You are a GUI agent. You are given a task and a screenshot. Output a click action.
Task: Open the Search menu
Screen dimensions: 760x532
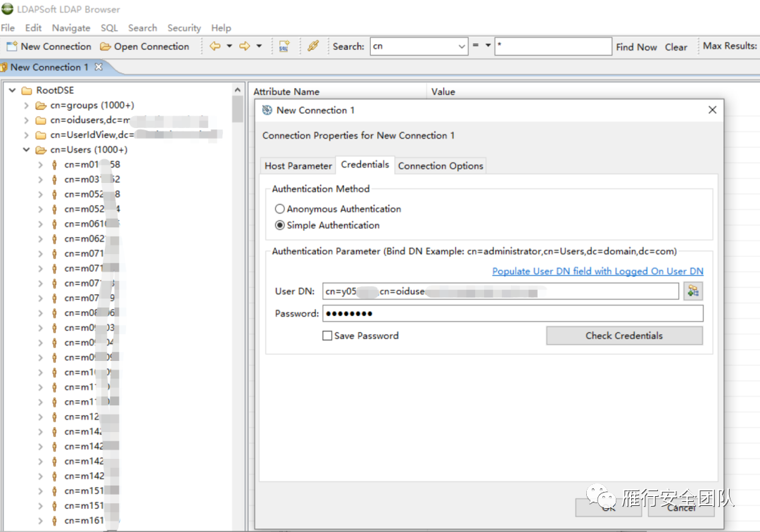pos(142,28)
